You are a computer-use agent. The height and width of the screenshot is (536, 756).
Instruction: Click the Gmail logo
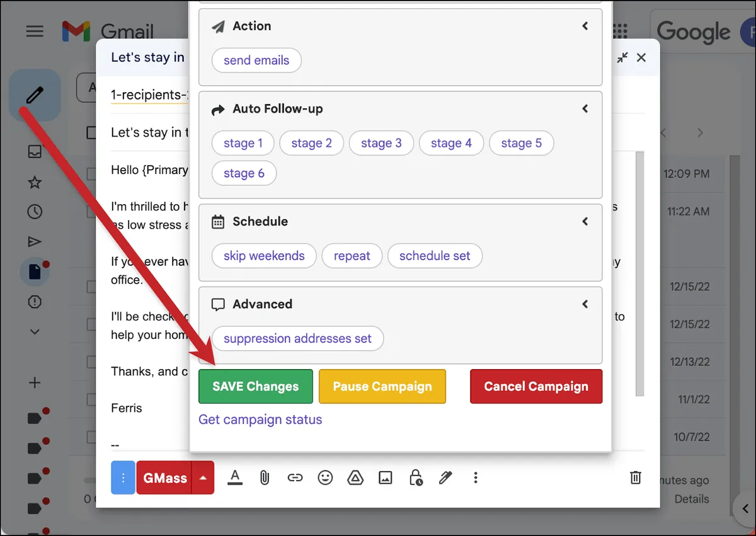click(107, 31)
